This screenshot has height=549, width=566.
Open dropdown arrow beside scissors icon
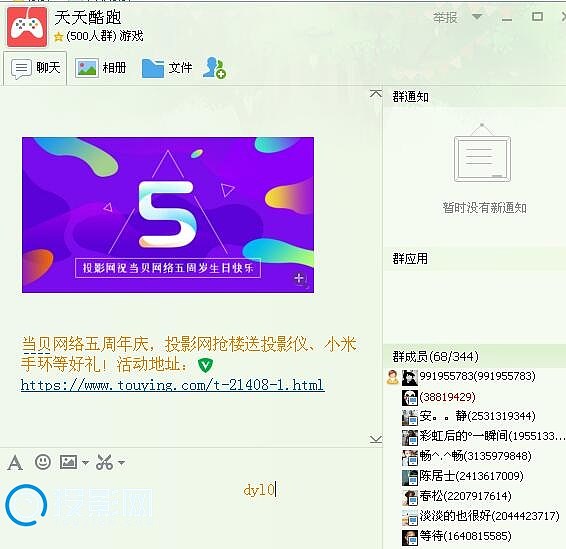121,462
